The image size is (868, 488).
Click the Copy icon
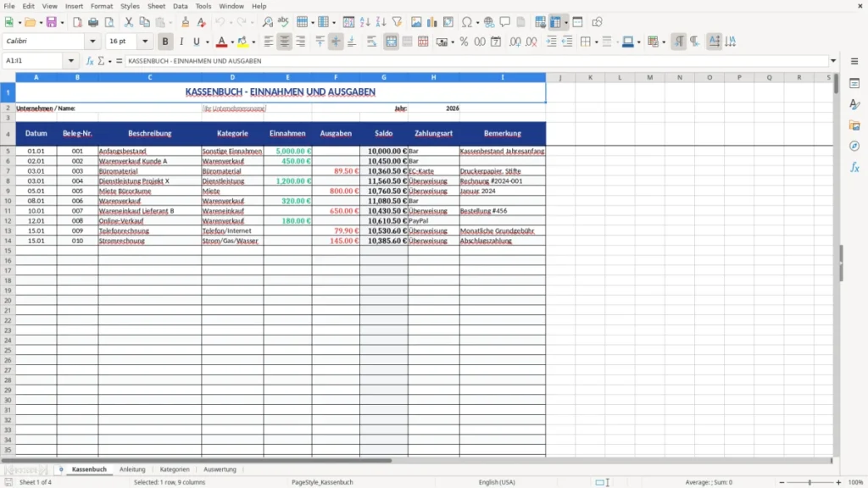coord(144,22)
